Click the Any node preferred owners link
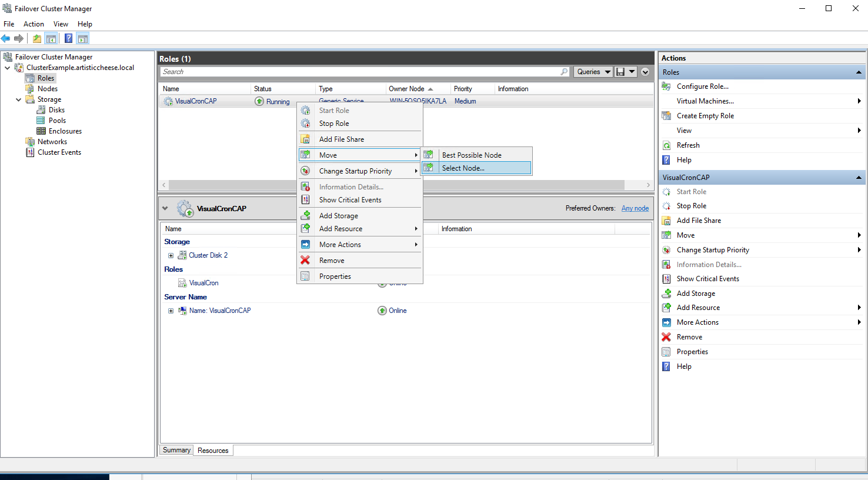868x480 pixels. (x=635, y=208)
